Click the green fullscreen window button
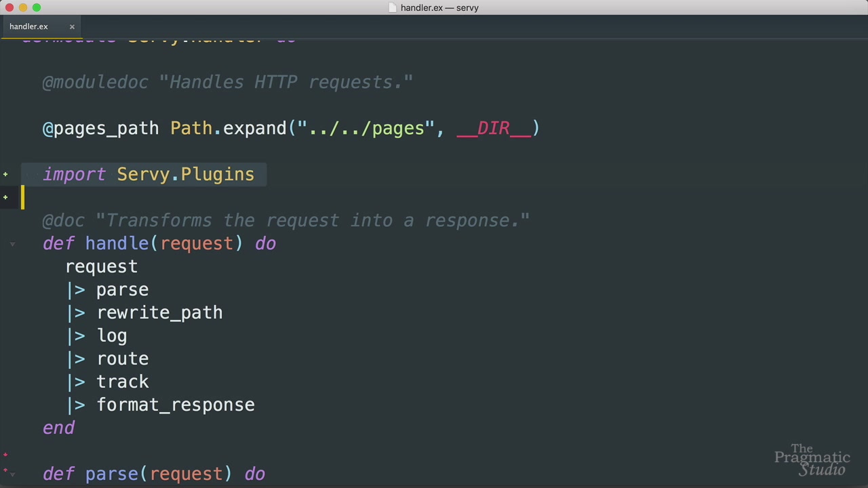 pos(37,7)
